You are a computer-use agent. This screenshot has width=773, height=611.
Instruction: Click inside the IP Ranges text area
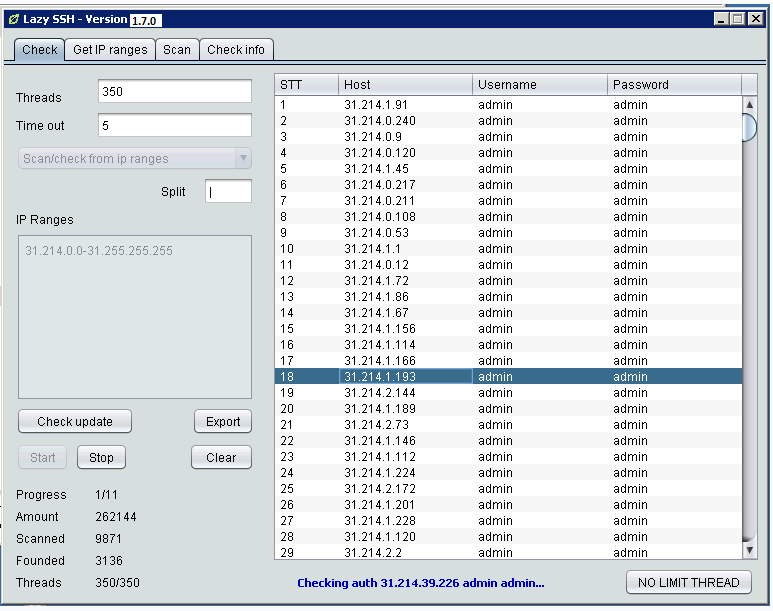135,317
